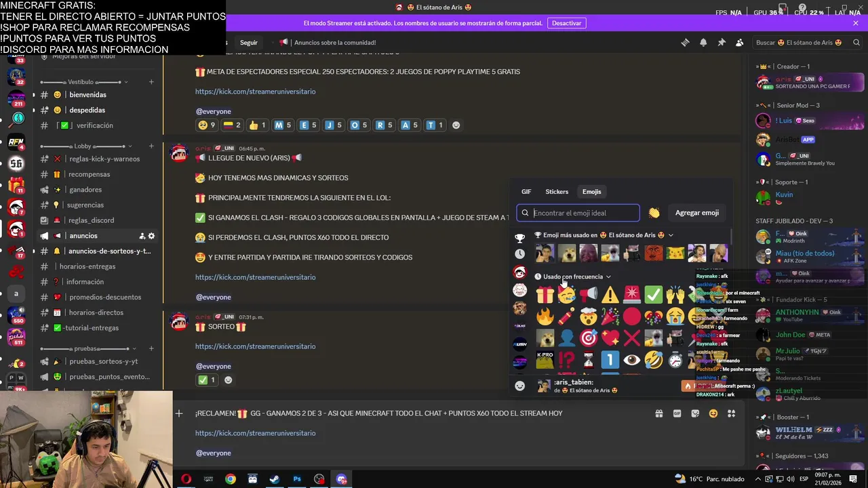Pick the eye emoji
The image size is (868, 488).
pos(631,360)
